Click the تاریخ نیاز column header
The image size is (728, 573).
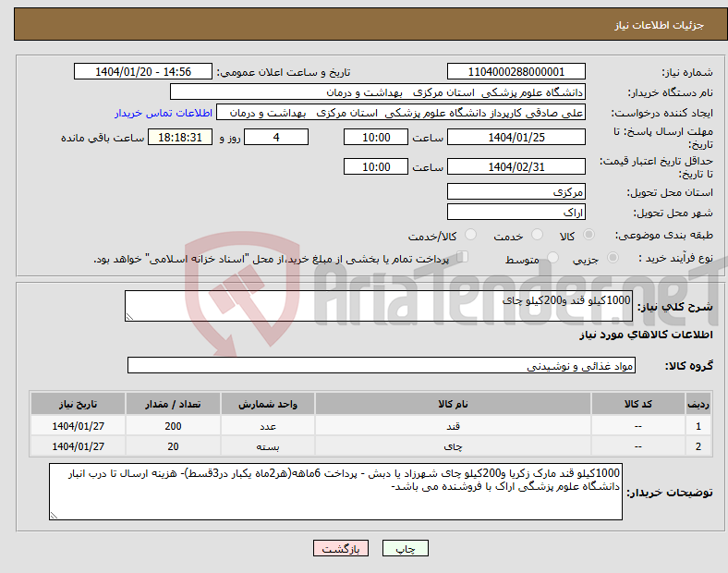[x=78, y=404]
